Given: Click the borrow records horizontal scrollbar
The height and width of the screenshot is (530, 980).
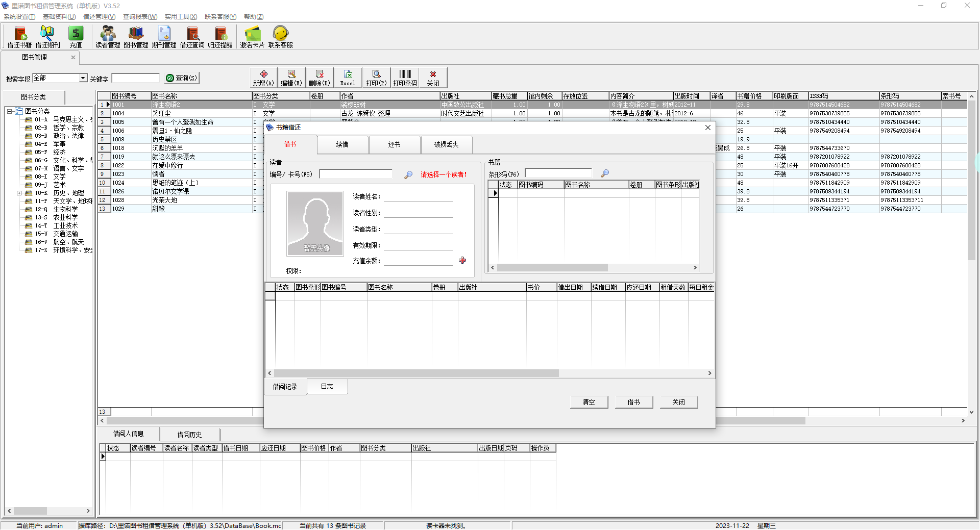Looking at the screenshot, I should pyautogui.click(x=416, y=373).
